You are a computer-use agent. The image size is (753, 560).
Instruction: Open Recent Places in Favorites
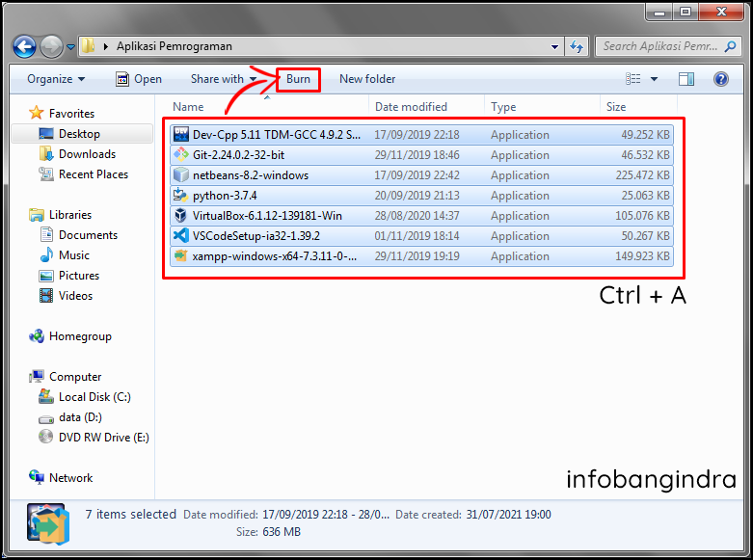pyautogui.click(x=94, y=174)
